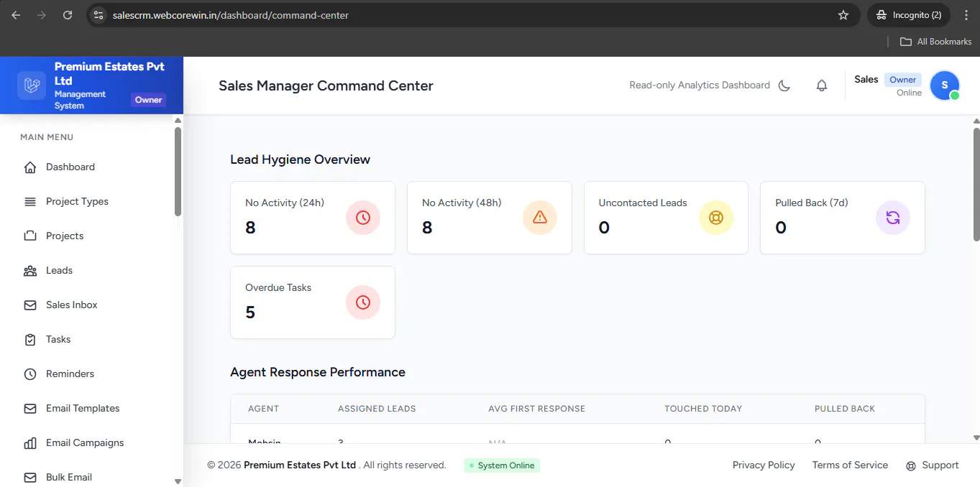Open notifications via the bell icon
Image resolution: width=980 pixels, height=487 pixels.
pos(822,85)
